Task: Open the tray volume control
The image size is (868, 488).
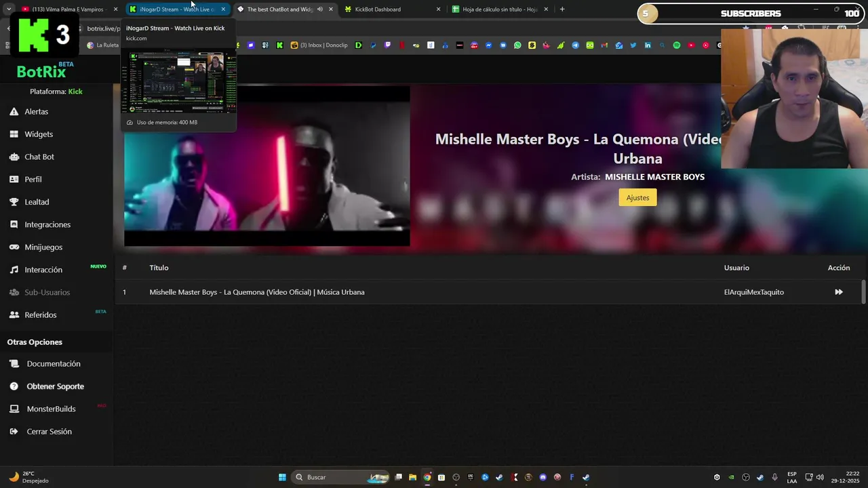Action: click(x=820, y=477)
